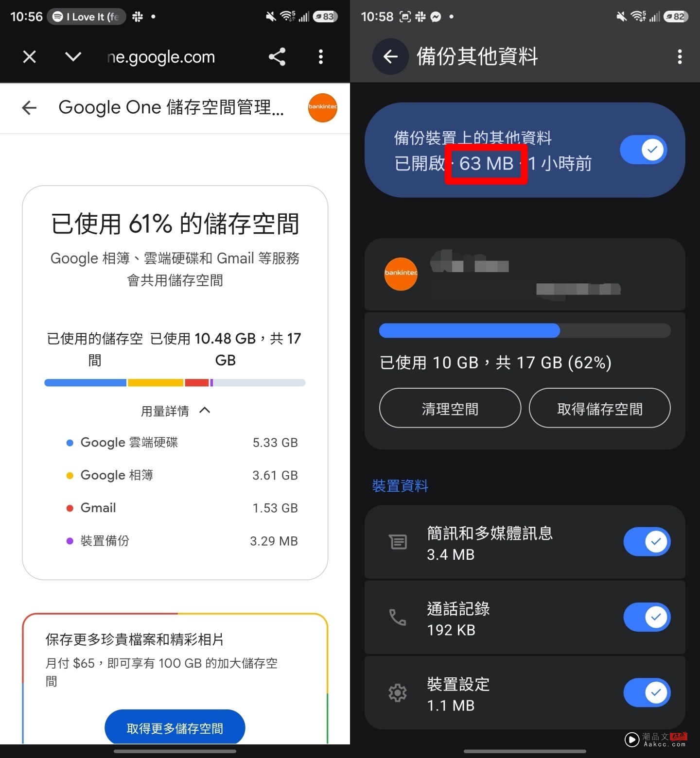Tap the Bankinter avatar in account card
Viewport: 700px width, 758px height.
coord(401,274)
